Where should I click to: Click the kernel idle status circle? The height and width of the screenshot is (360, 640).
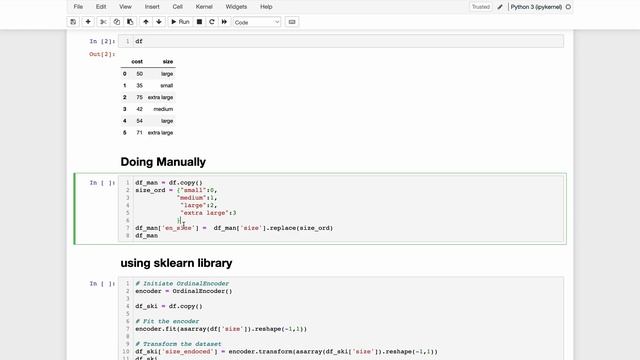tap(568, 7)
